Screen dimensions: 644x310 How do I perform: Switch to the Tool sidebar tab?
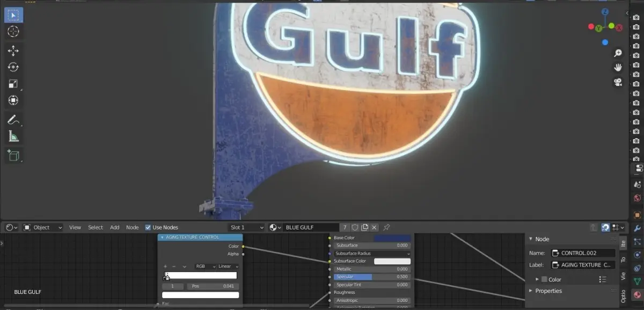pyautogui.click(x=623, y=259)
